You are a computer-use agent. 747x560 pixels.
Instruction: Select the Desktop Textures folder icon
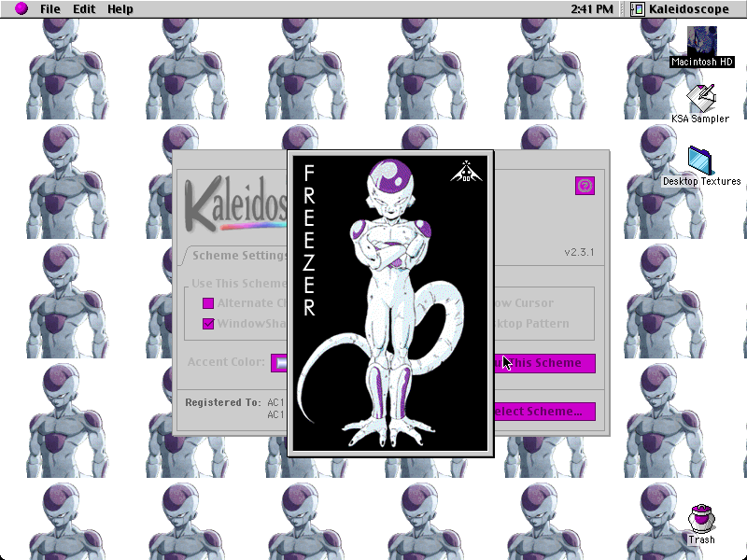[700, 161]
